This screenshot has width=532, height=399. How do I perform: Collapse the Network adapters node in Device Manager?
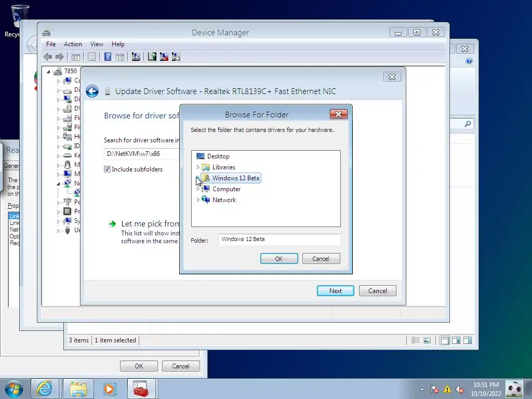click(58, 183)
